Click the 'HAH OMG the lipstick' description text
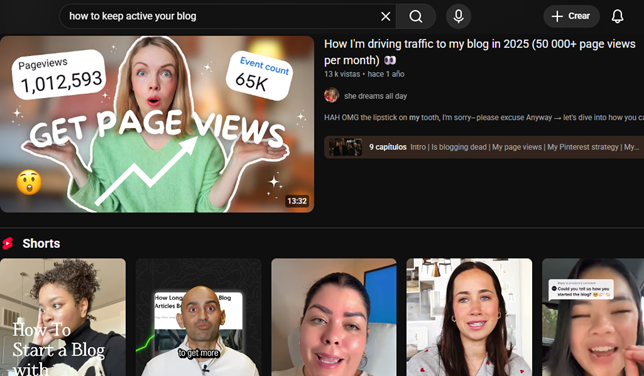The width and height of the screenshot is (644, 376). pos(484,118)
